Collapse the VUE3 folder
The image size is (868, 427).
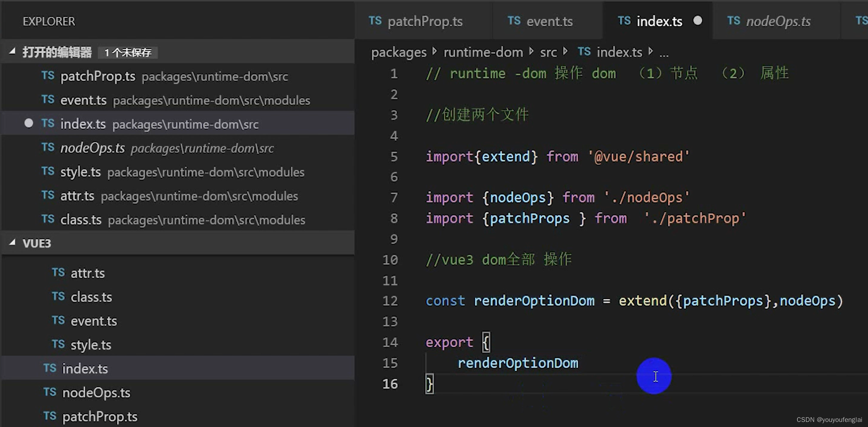click(x=12, y=242)
